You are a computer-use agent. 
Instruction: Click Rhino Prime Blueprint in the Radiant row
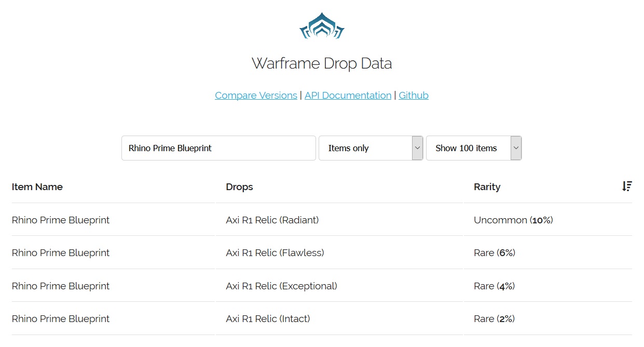61,220
